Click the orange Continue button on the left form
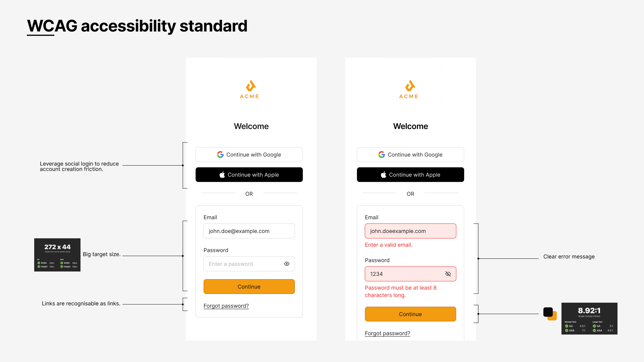This screenshot has width=644, height=362. 249,287
